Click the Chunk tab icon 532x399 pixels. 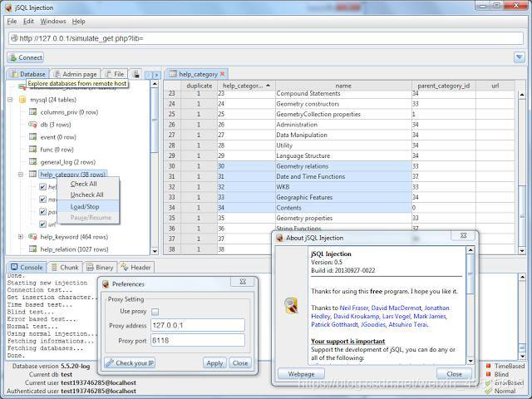click(x=54, y=267)
